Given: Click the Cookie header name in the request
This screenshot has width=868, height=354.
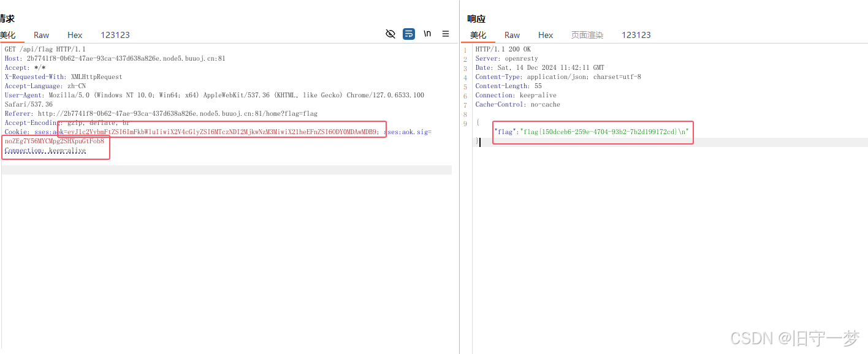Looking at the screenshot, I should click(16, 132).
